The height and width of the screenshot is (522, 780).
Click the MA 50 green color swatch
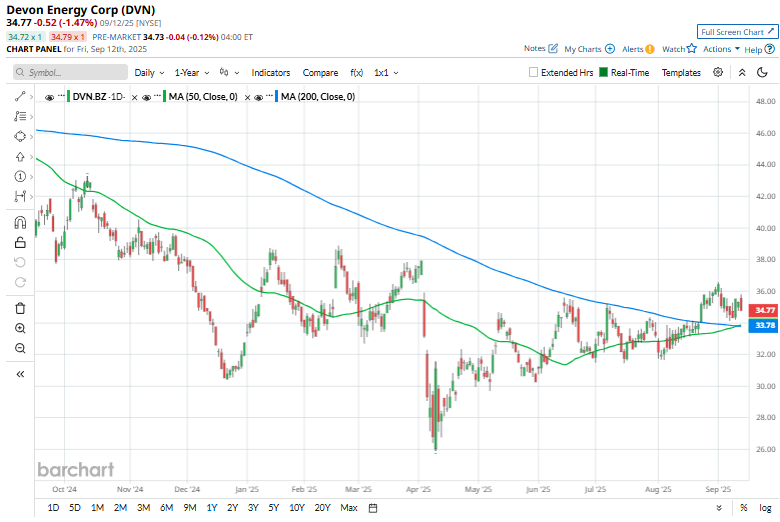pyautogui.click(x=165, y=97)
